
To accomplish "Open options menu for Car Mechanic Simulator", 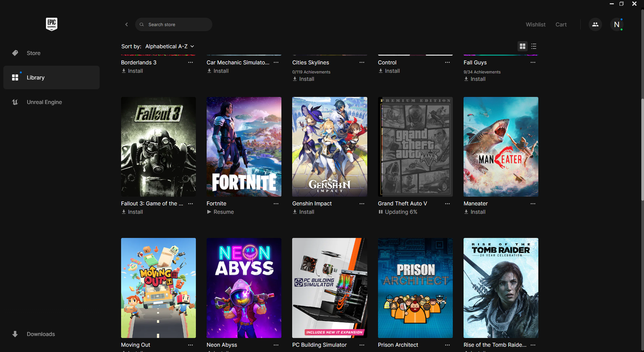I will click(276, 62).
